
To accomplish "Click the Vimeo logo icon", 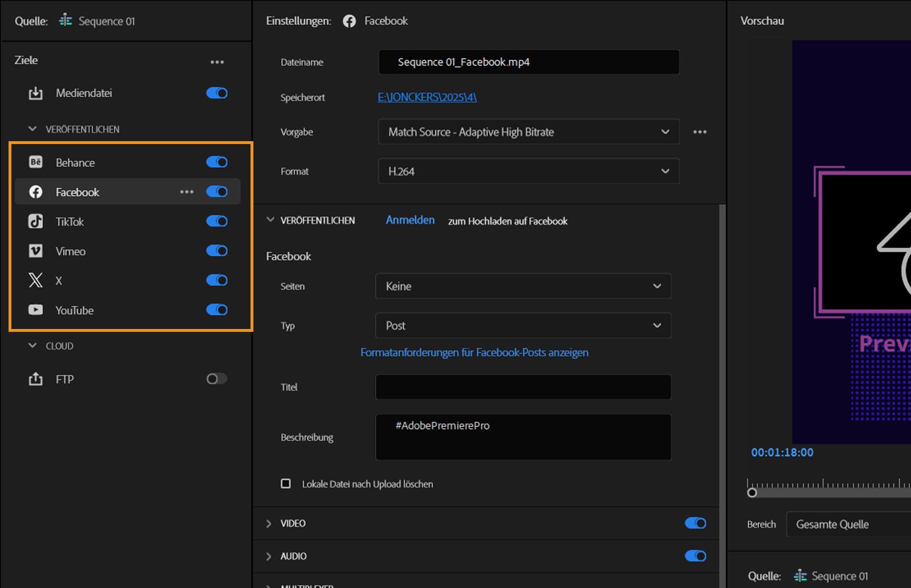I will tap(35, 251).
